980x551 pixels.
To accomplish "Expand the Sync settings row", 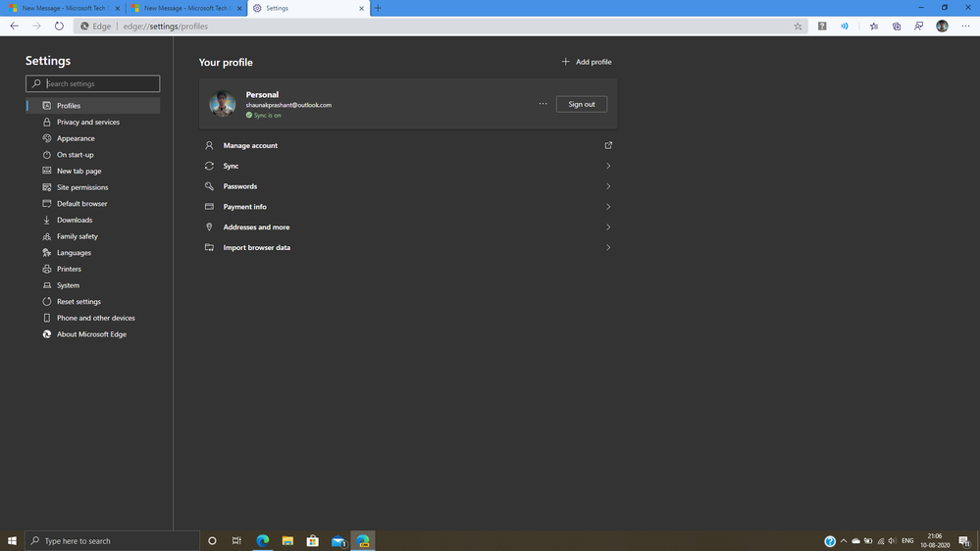I will point(408,166).
